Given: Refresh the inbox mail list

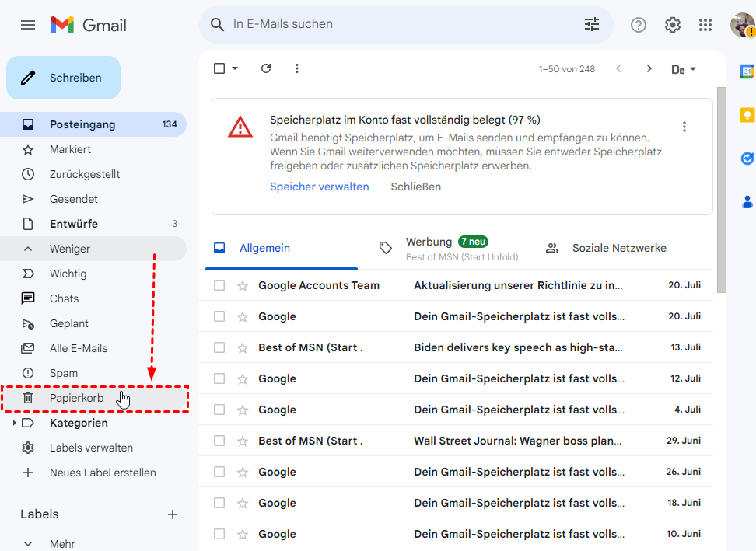Looking at the screenshot, I should 266,68.
